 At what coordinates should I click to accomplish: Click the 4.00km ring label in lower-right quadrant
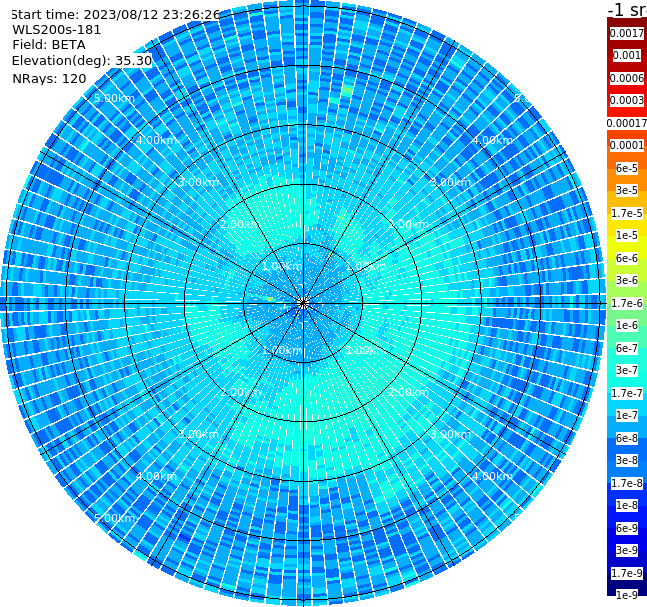tap(492, 476)
